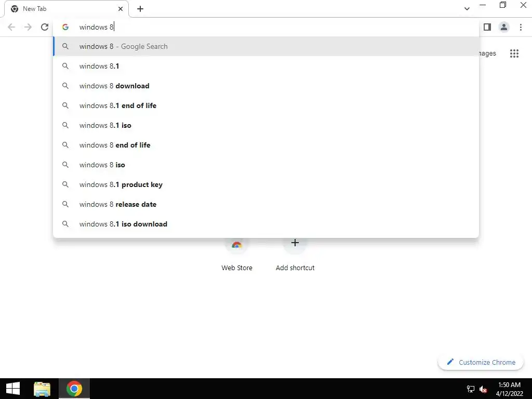Screen dimensions: 532x399
Task: Open the Web Store shortcut
Action: pyautogui.click(x=237, y=255)
